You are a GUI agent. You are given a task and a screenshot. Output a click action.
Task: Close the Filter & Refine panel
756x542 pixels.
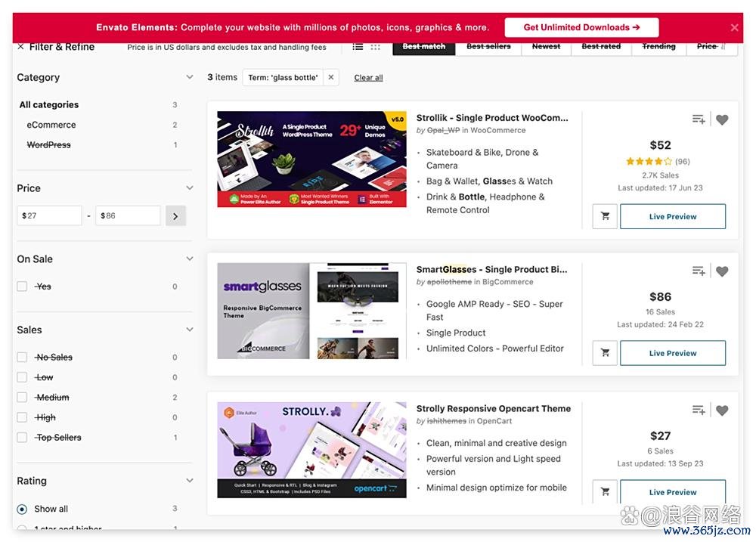coord(20,47)
